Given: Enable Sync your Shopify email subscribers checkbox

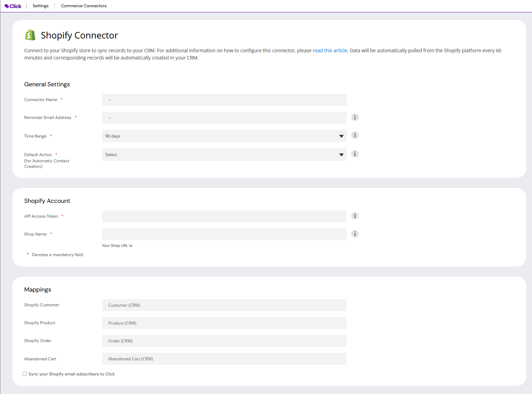Looking at the screenshot, I should click(25, 374).
